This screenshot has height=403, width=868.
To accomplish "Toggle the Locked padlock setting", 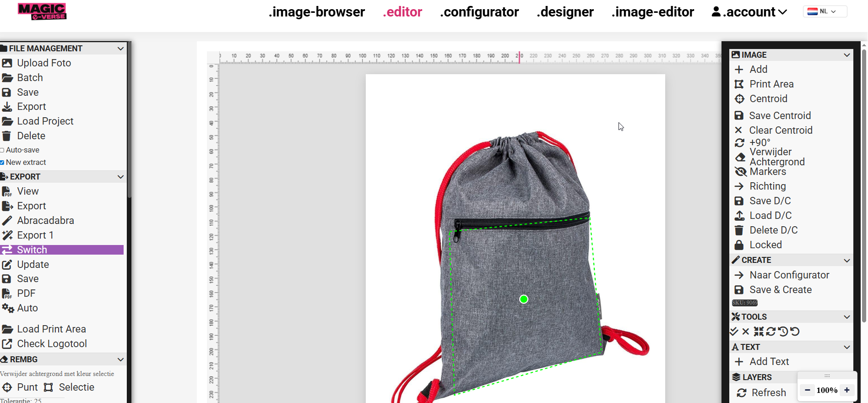I will coord(765,245).
